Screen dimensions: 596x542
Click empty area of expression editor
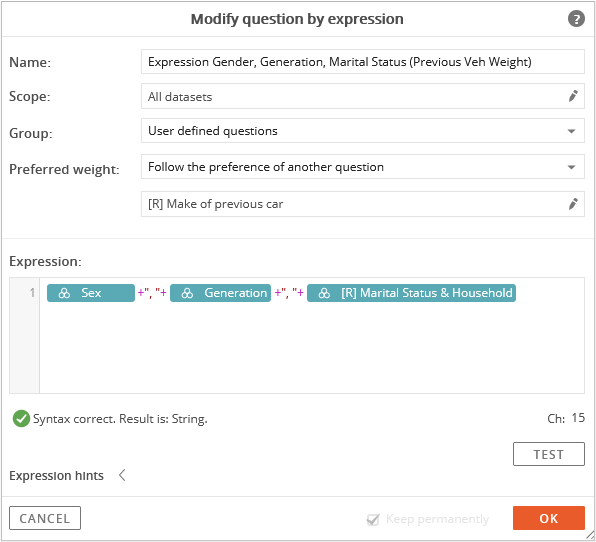tap(312, 350)
